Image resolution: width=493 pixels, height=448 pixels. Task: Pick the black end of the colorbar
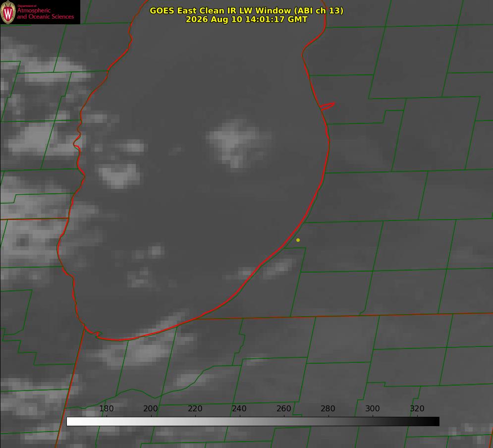435,422
